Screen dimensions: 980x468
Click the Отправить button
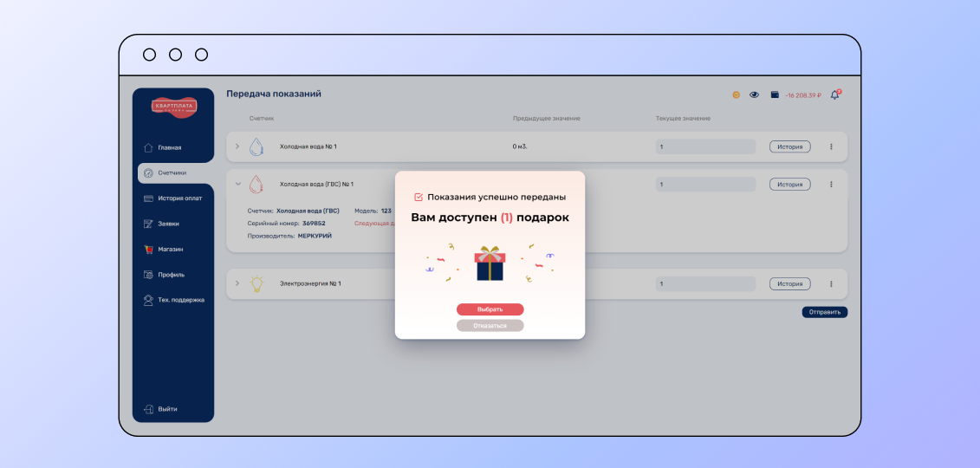(x=824, y=312)
